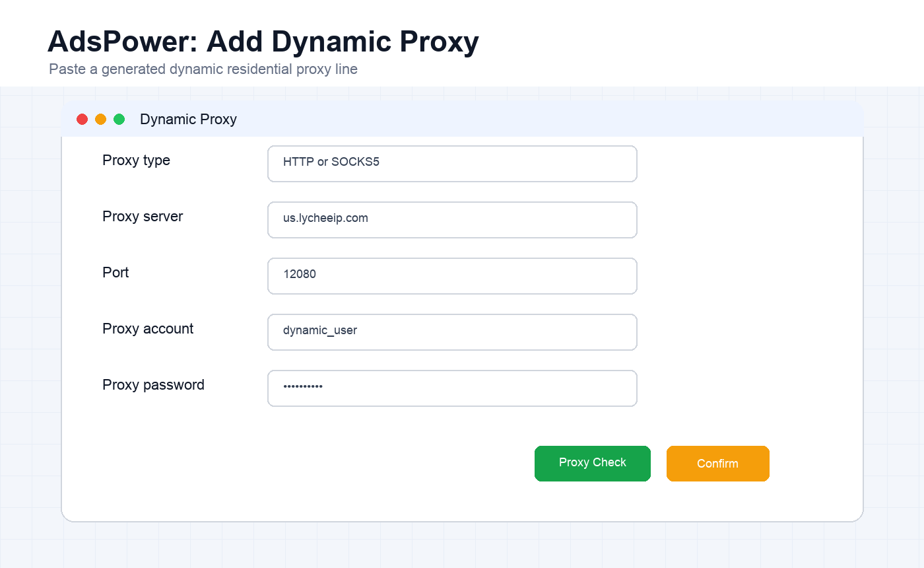Click the AdsPower: Add Dynamic Proxy heading
The width and height of the screenshot is (924, 568).
coord(263,42)
